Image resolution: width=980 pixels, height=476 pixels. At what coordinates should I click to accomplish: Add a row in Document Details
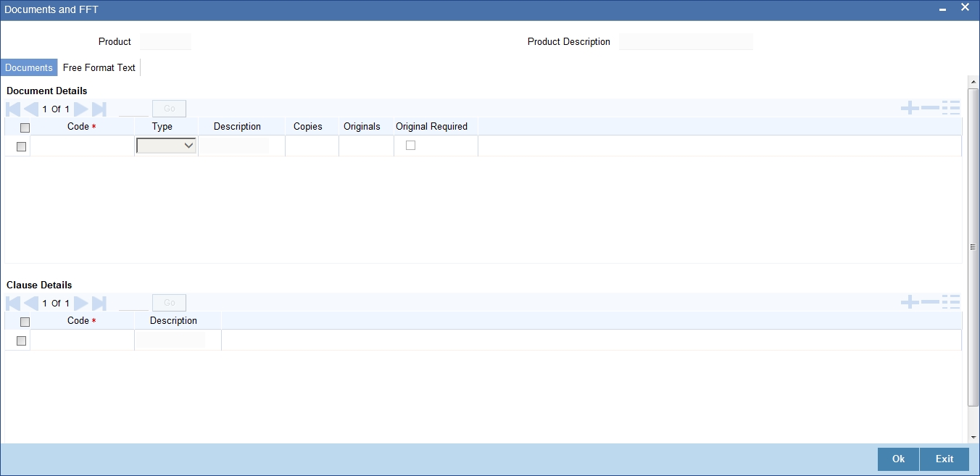point(910,109)
